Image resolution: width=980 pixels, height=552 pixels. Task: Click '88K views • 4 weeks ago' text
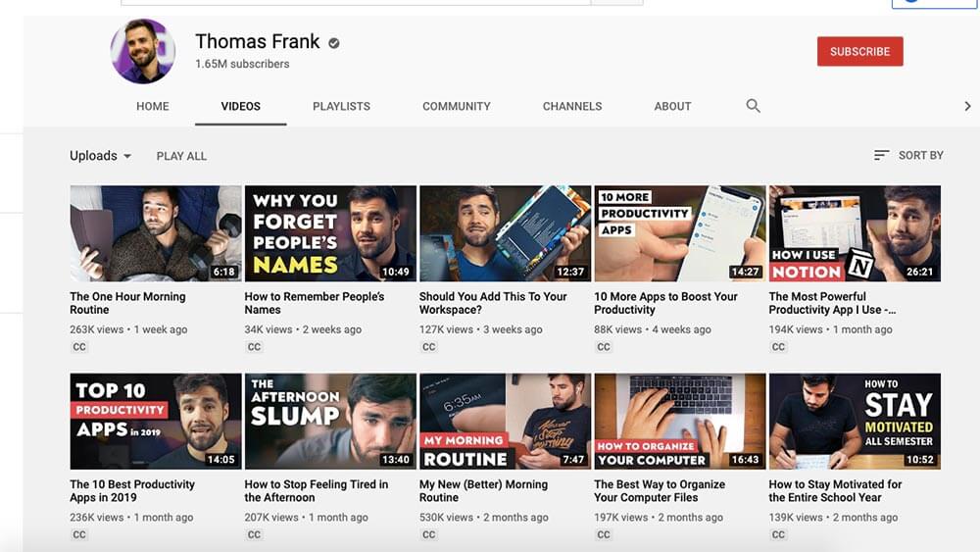[653, 329]
